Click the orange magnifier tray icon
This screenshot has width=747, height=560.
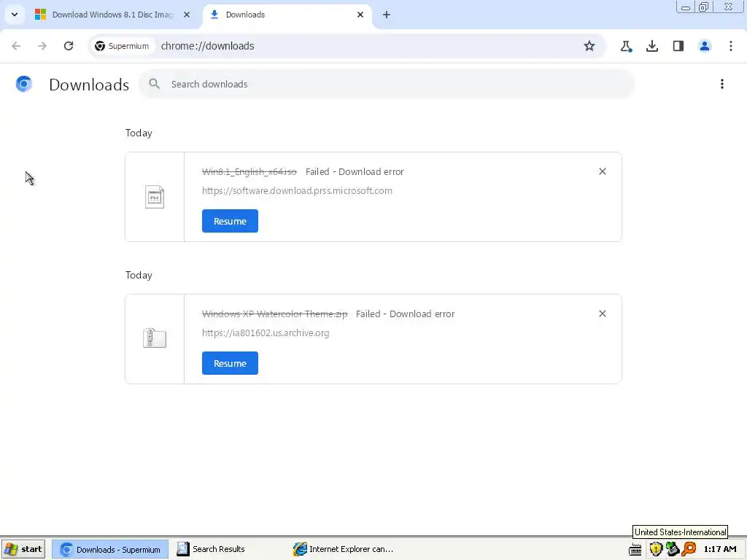[x=689, y=549]
